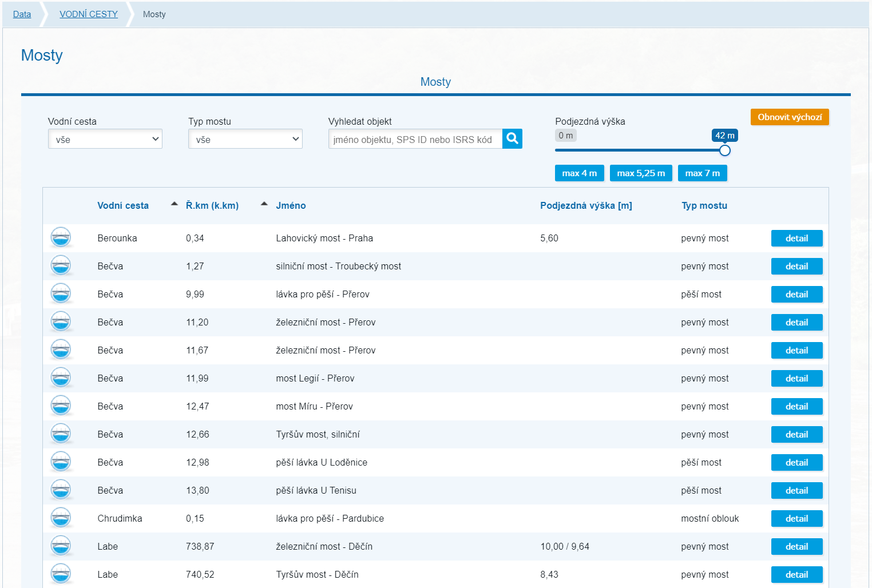Image resolution: width=872 pixels, height=588 pixels.
Task: Click bridge icon for Troubecký most row
Action: coord(61,265)
